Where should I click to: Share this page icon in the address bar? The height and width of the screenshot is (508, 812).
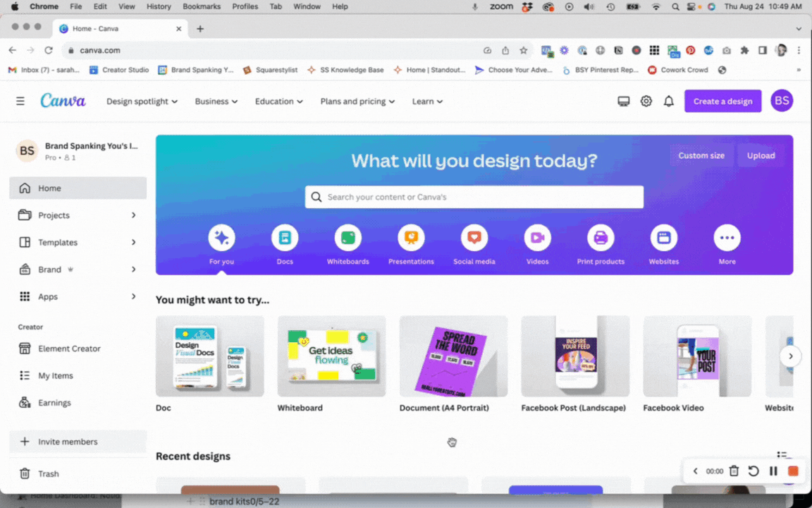click(505, 50)
